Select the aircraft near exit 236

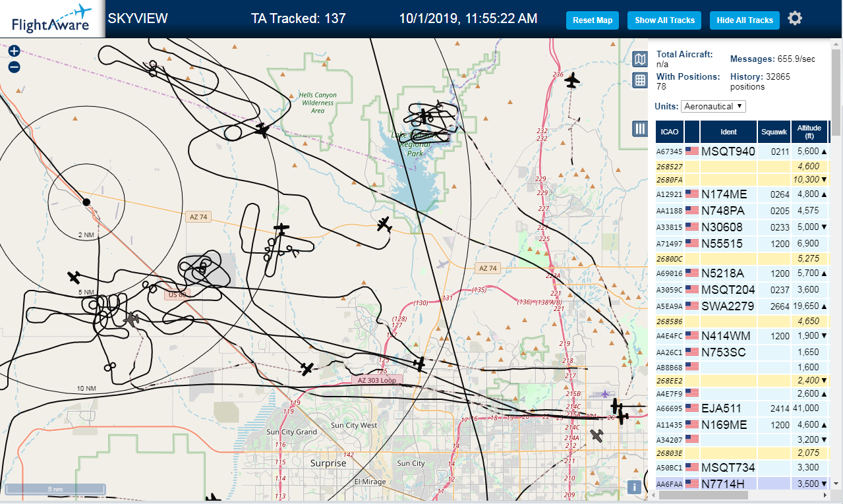pyautogui.click(x=572, y=81)
